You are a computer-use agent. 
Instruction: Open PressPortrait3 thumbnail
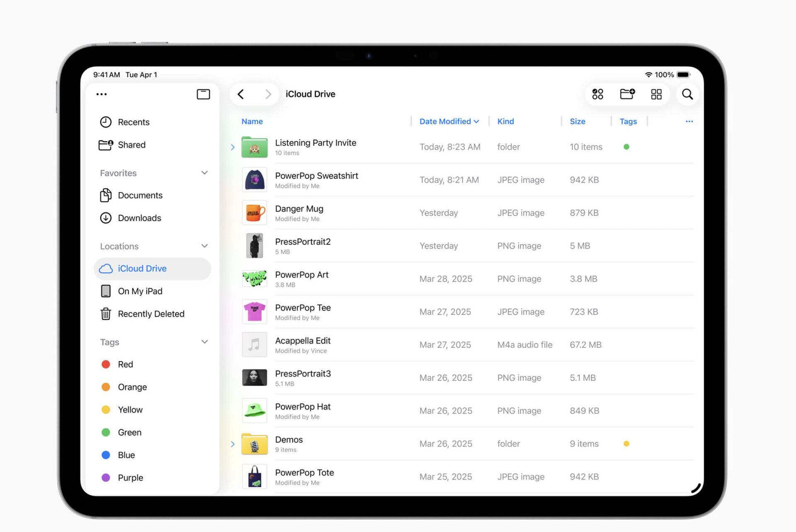254,377
